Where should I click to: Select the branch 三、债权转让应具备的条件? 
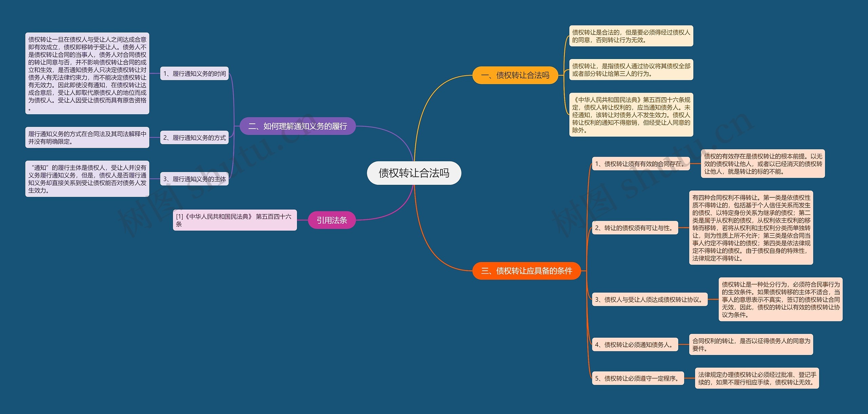pos(527,271)
